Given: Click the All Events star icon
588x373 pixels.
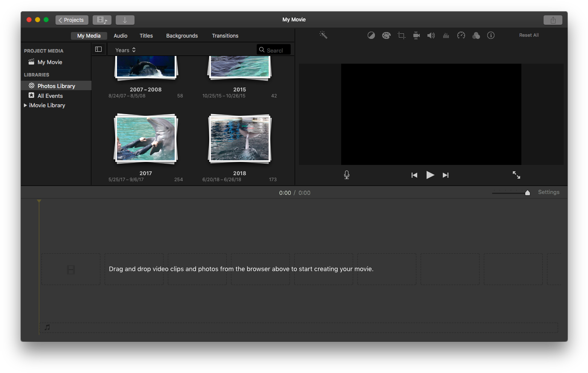Looking at the screenshot, I should [x=31, y=95].
